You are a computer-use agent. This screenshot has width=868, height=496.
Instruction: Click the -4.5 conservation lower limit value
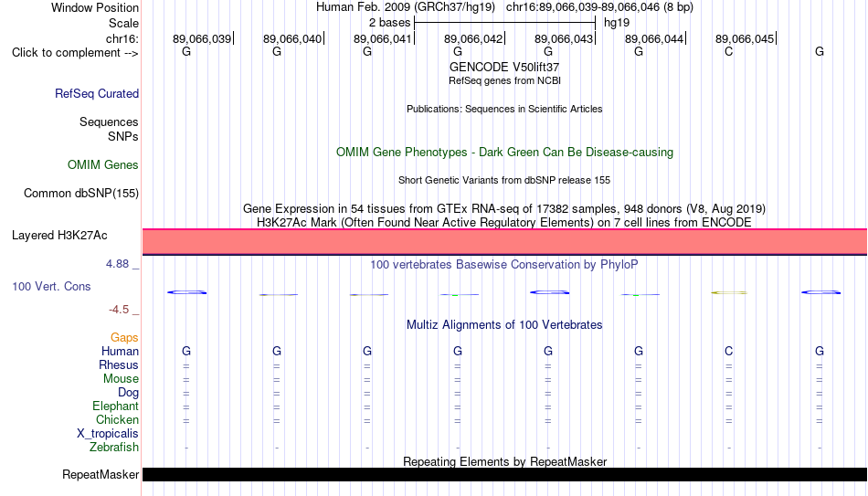click(119, 310)
